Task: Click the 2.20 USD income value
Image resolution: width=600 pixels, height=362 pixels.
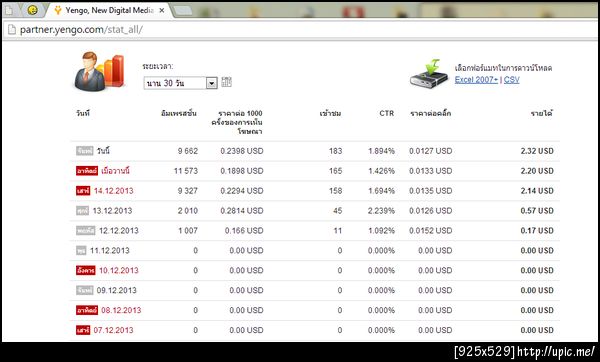Action: click(537, 171)
